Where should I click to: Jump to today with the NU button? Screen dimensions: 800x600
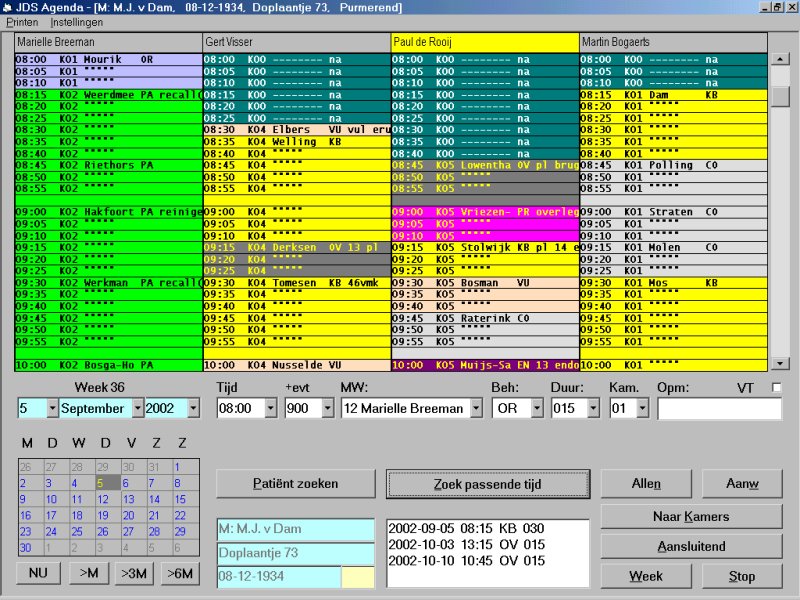pyautogui.click(x=38, y=573)
